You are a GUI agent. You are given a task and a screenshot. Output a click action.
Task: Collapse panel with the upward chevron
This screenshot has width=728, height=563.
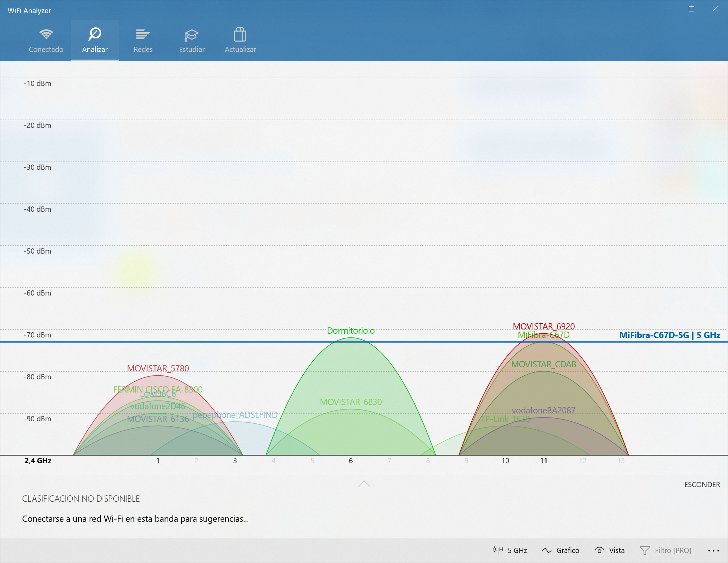[364, 484]
